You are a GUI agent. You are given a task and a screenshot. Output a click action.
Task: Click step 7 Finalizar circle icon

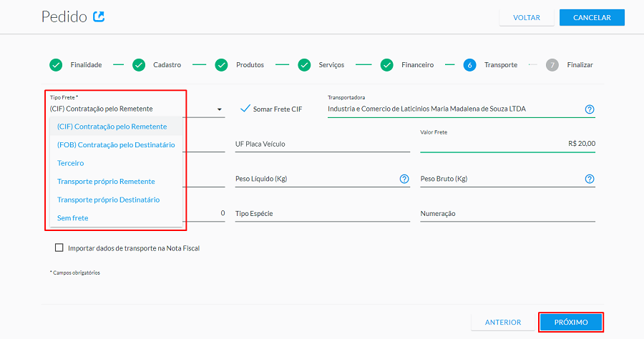coord(552,65)
